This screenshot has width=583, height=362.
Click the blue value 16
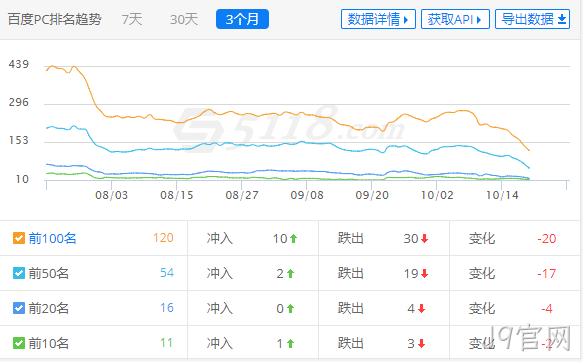click(x=167, y=308)
